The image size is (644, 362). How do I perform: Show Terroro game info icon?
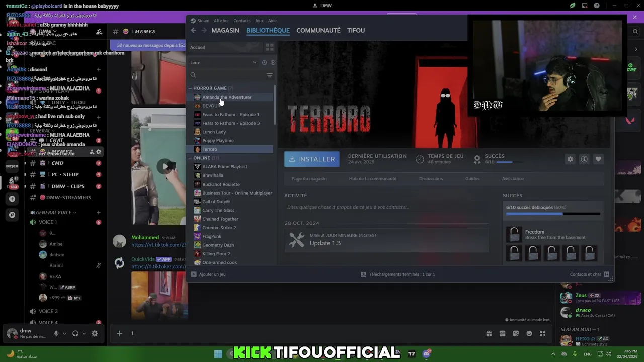(x=584, y=159)
